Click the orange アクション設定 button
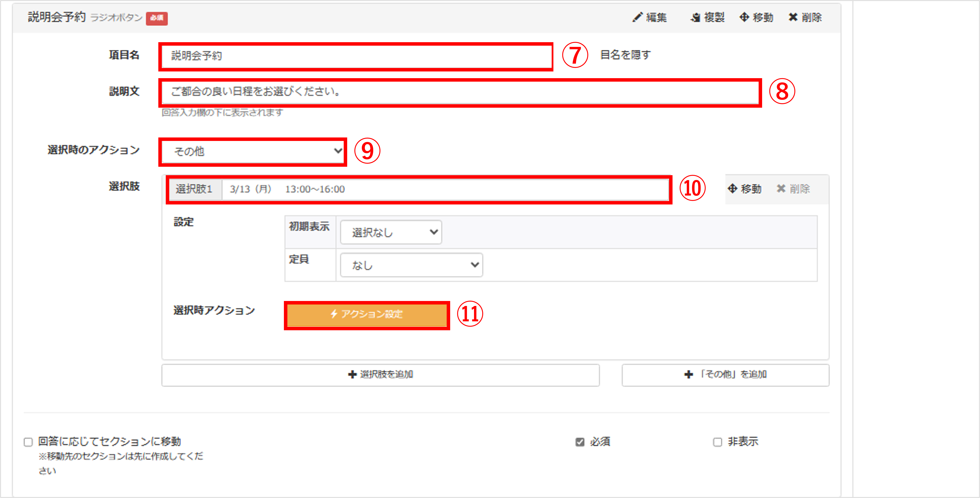The width and height of the screenshot is (980, 498). coord(367,315)
